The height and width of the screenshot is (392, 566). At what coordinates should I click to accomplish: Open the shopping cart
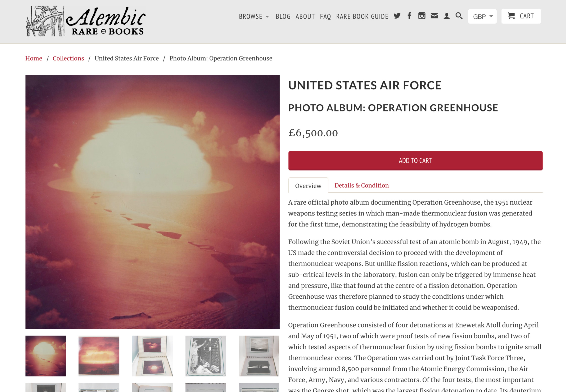(521, 16)
